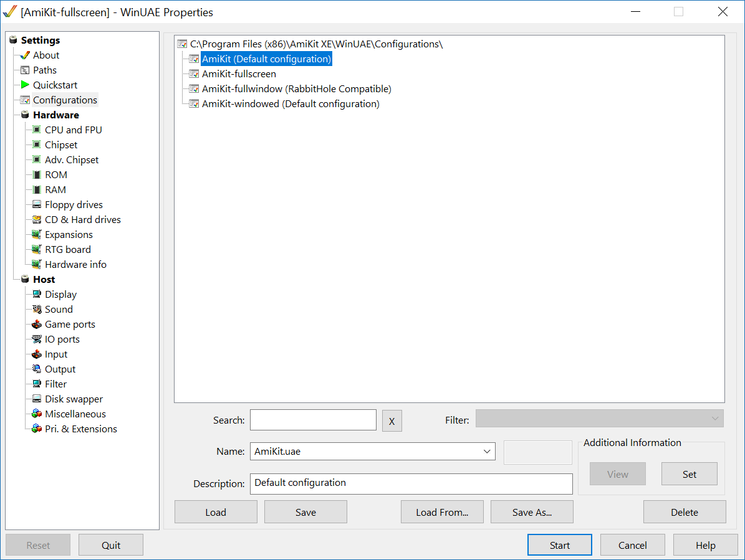Viewport: 745px width, 560px height.
Task: Open the Game ports settings page
Action: coord(70,325)
